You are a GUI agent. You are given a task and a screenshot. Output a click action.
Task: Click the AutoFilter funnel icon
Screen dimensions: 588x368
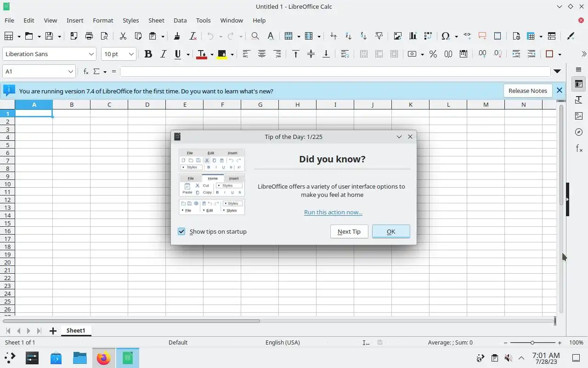(x=379, y=36)
